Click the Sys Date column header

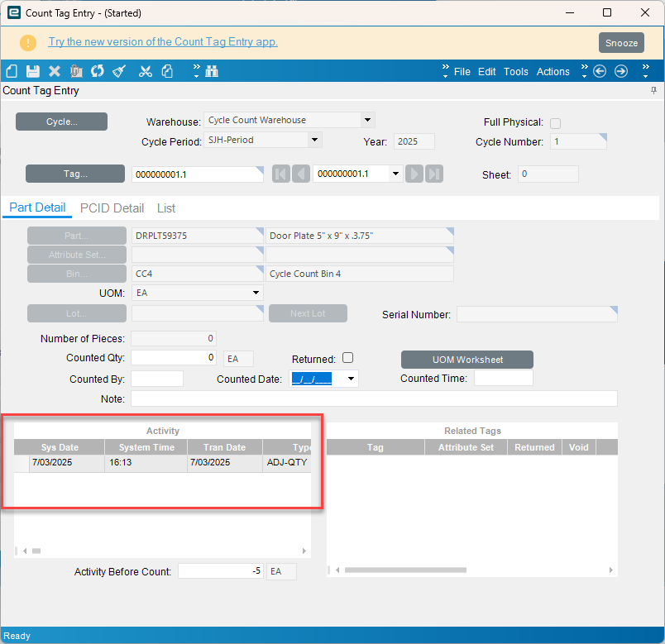point(60,447)
